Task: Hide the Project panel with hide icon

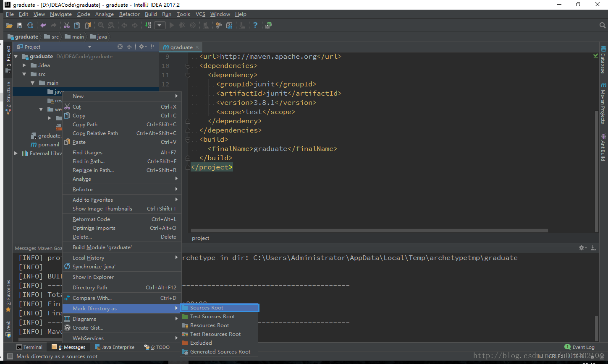Action: click(153, 47)
